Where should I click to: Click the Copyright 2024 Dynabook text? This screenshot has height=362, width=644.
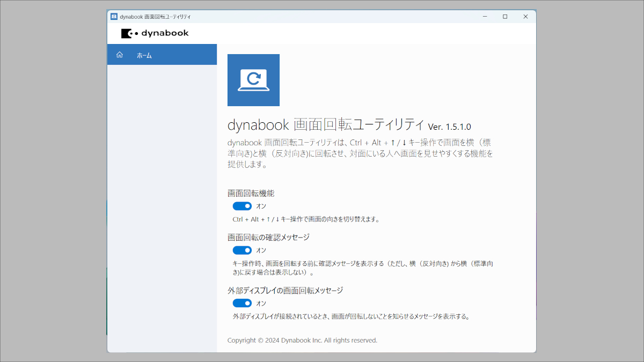[303, 340]
